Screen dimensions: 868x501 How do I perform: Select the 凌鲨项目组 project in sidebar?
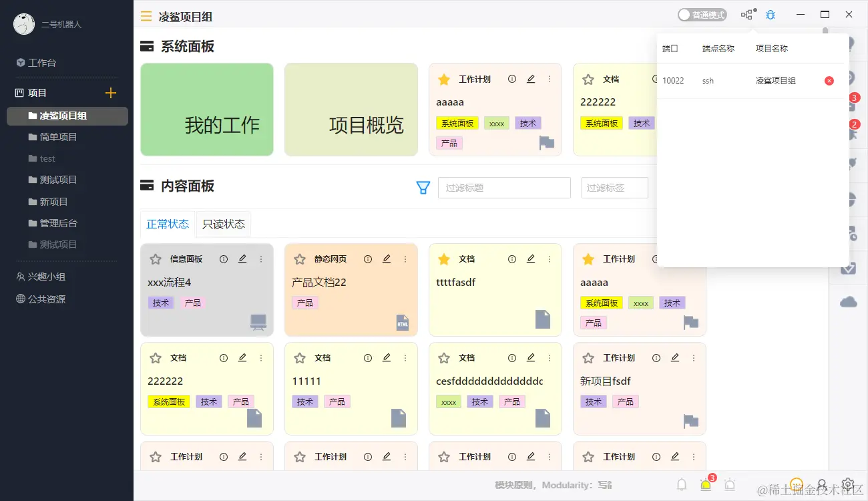tap(67, 116)
